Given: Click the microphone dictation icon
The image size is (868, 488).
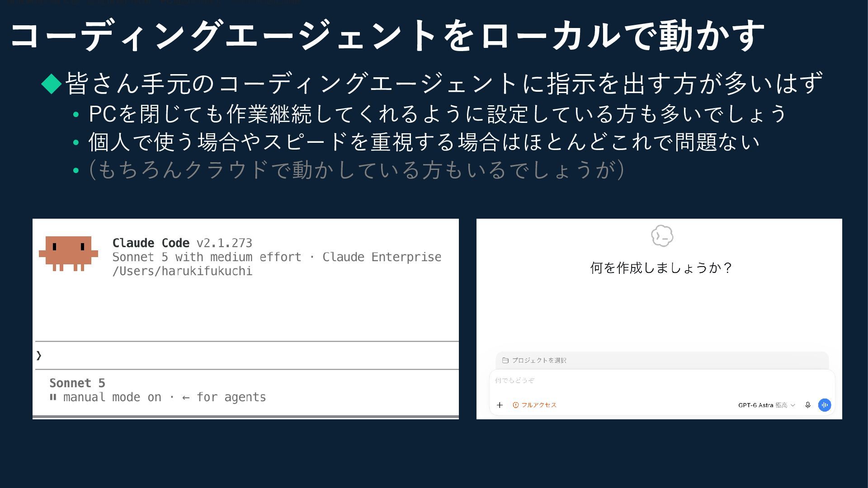Looking at the screenshot, I should [808, 405].
